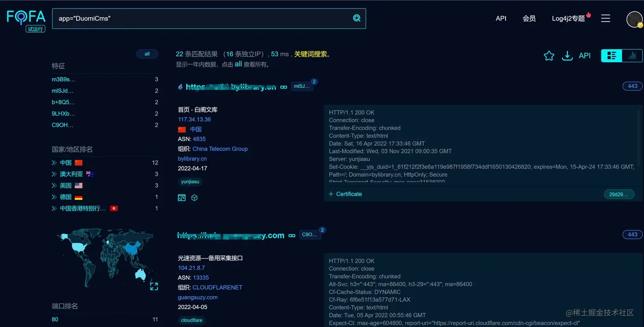Image resolution: width=644 pixels, height=327 pixels.
Task: Open API link beside download icon
Action: 585,56
